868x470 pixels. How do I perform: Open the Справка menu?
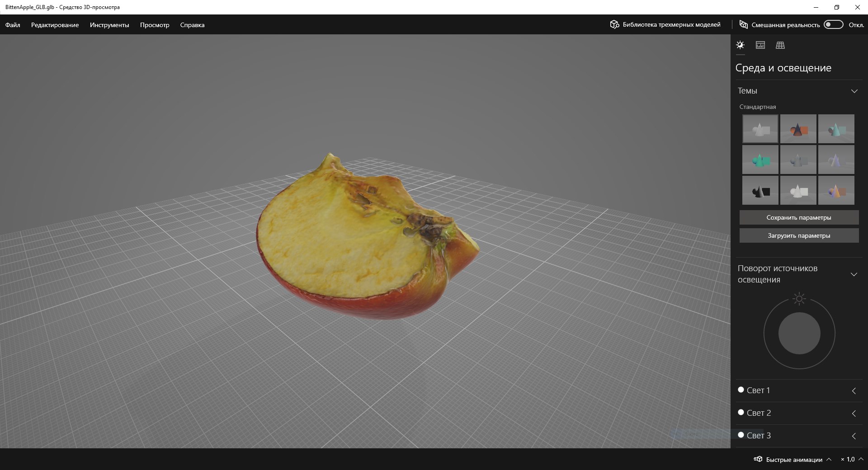coord(192,25)
